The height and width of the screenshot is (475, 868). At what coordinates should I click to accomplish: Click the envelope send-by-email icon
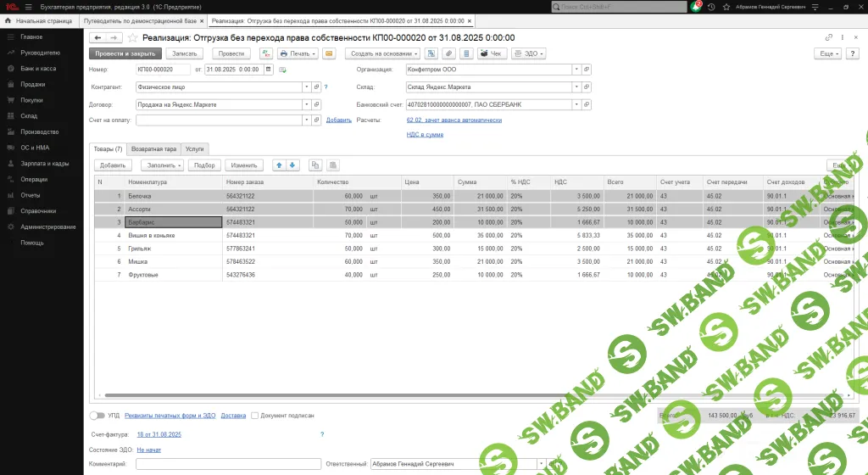click(327, 53)
